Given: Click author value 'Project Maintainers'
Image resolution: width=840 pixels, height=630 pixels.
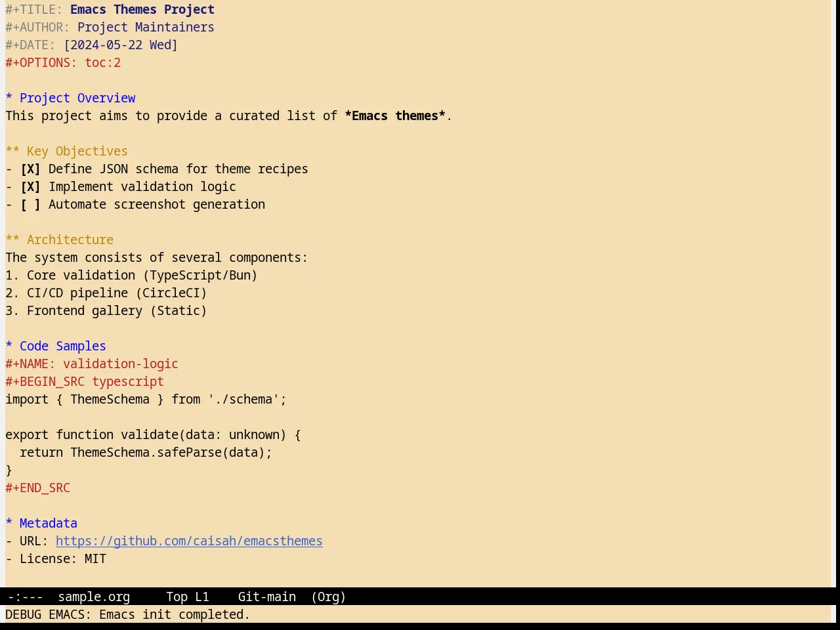Looking at the screenshot, I should click(146, 28).
